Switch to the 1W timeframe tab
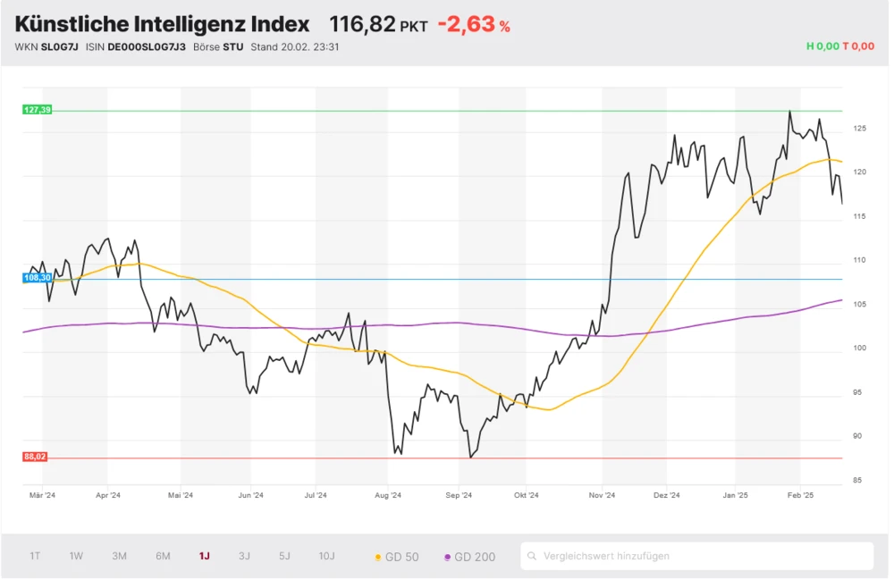The height and width of the screenshot is (588, 894). pyautogui.click(x=76, y=556)
